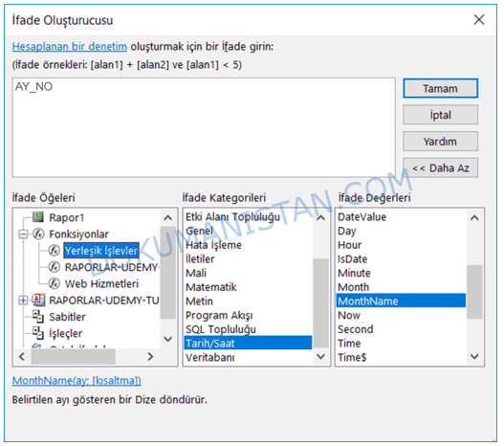Viewport: 504px width, 446px height.
Task: Collapse the Fonksiyonlar tree node
Action: 23,234
